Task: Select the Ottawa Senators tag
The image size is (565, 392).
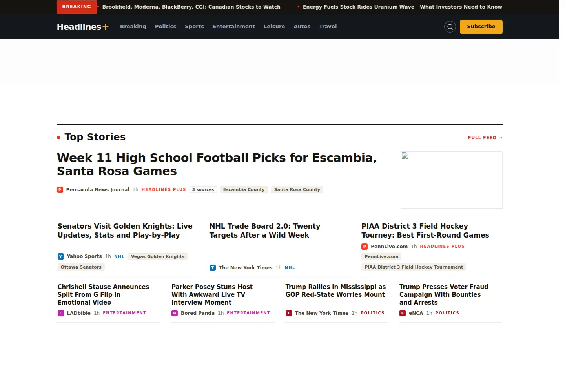Action: (x=81, y=267)
